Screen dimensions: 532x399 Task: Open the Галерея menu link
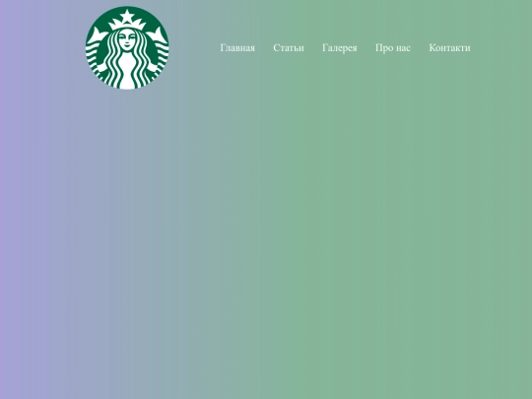pyautogui.click(x=340, y=48)
